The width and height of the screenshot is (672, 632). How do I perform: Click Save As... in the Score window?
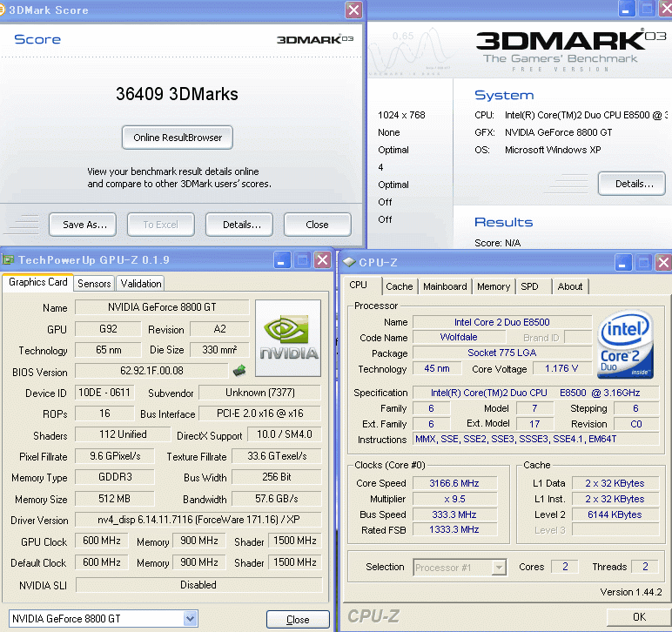pyautogui.click(x=83, y=224)
